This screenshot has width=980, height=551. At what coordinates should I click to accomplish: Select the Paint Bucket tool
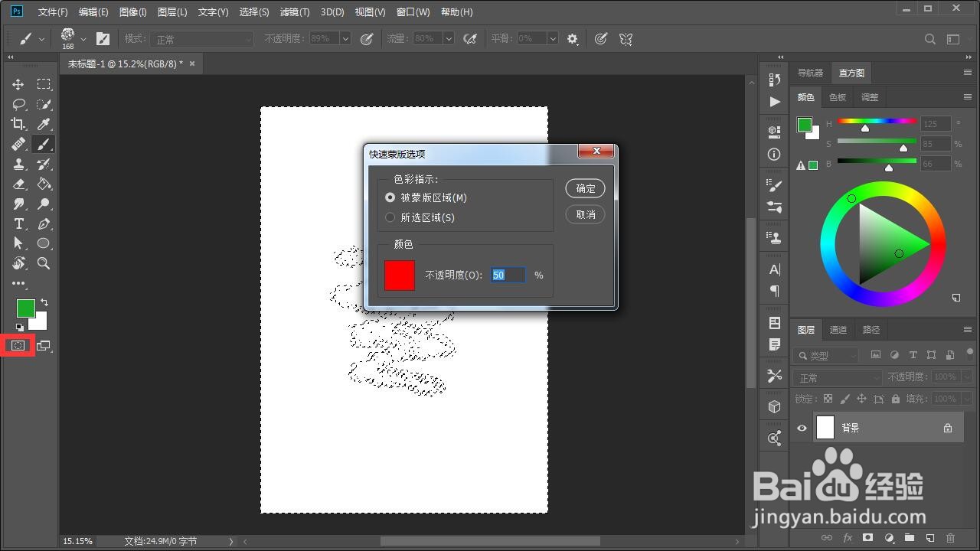click(44, 184)
